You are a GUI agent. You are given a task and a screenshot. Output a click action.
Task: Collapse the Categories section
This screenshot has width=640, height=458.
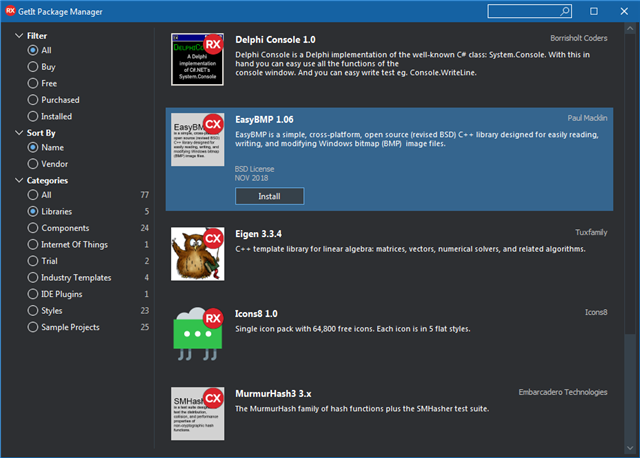[19, 180]
